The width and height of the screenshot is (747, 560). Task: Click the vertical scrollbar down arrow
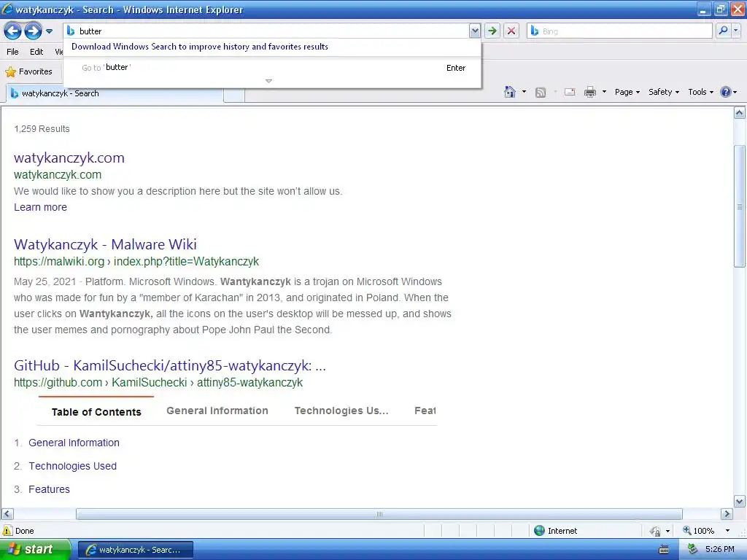click(x=740, y=502)
